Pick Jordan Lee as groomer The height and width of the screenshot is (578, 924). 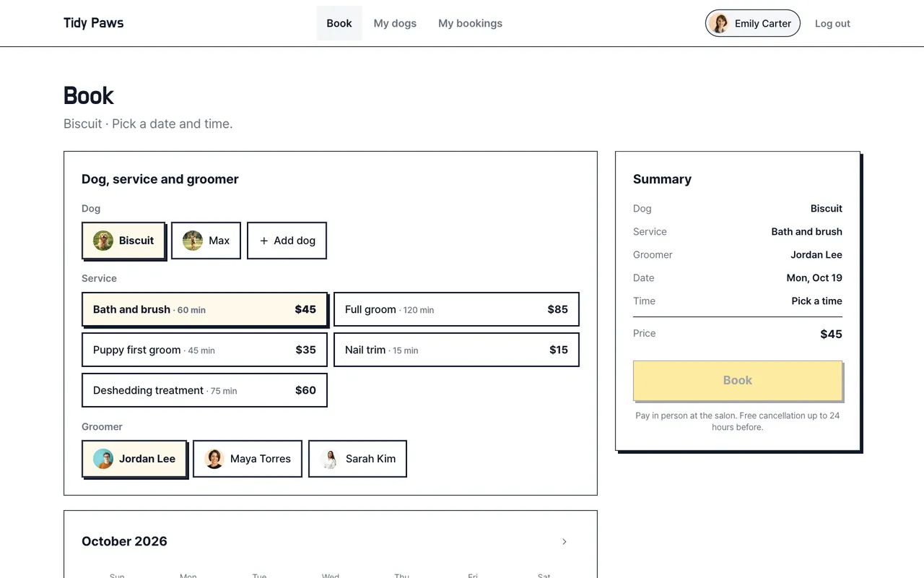pyautogui.click(x=134, y=459)
